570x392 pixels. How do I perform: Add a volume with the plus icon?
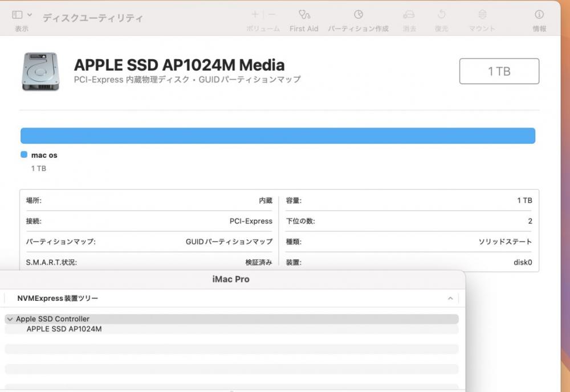255,14
